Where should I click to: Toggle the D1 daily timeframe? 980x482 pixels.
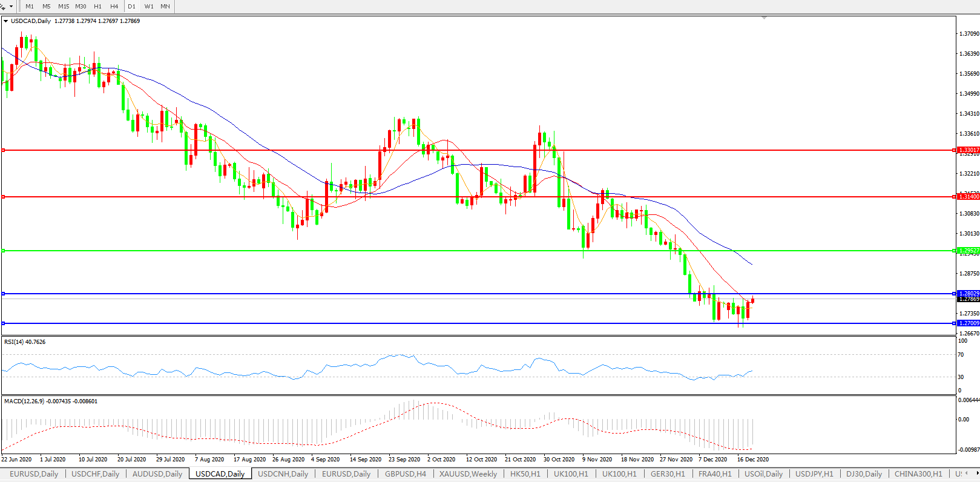coord(131,7)
